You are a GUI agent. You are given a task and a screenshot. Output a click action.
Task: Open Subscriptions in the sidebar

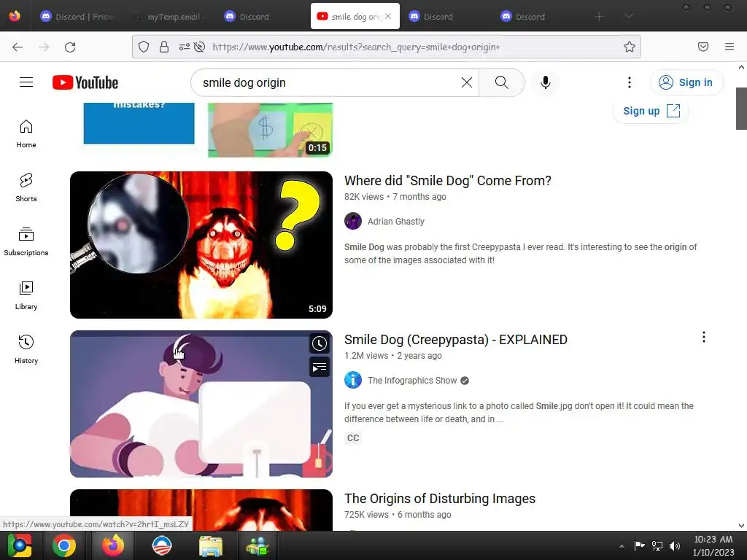coord(26,242)
